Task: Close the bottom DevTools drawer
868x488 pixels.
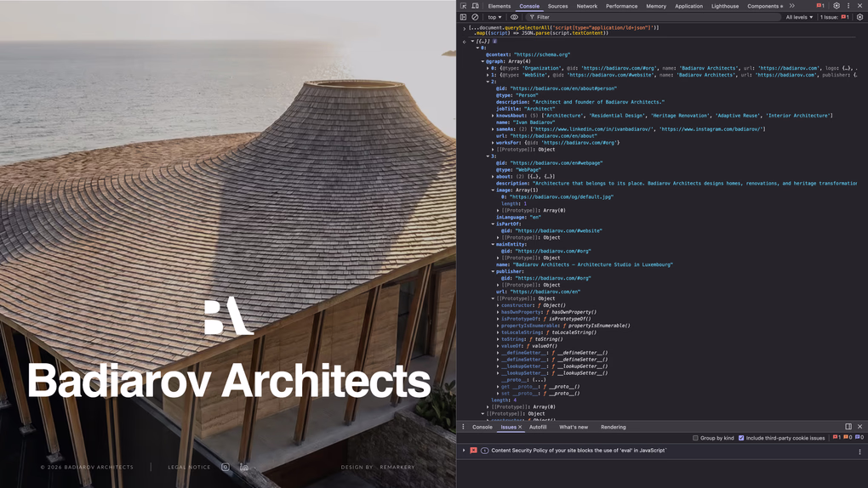Action: (859, 427)
